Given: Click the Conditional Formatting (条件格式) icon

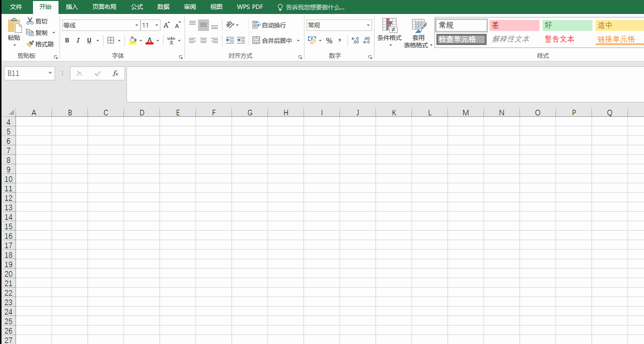Looking at the screenshot, I should click(389, 26).
